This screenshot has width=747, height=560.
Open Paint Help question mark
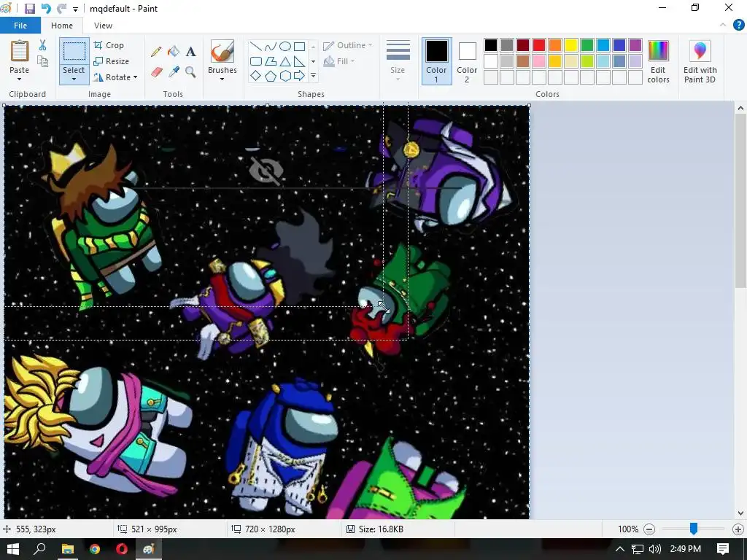[x=738, y=25]
